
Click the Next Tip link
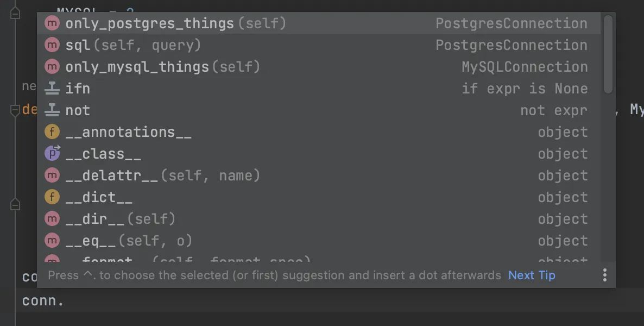point(532,275)
